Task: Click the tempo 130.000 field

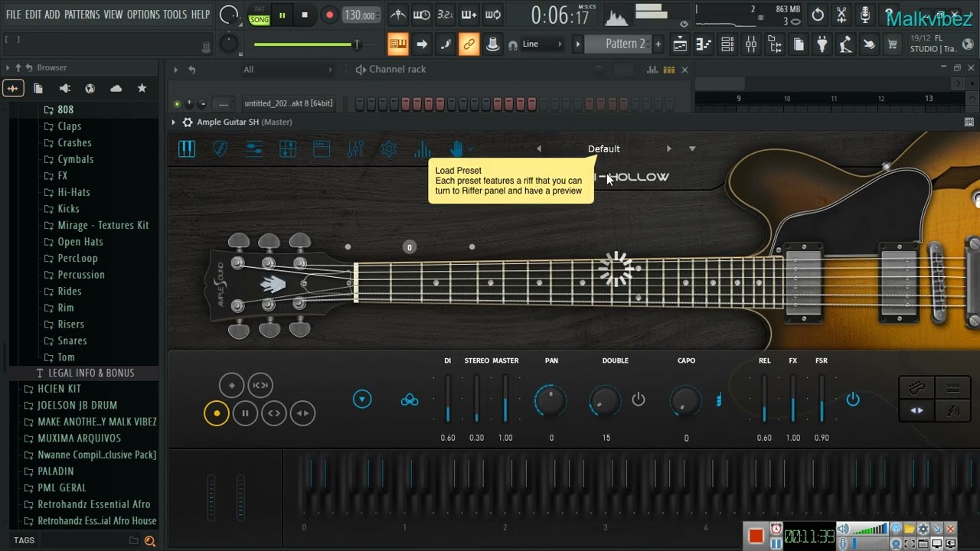Action: [x=360, y=15]
